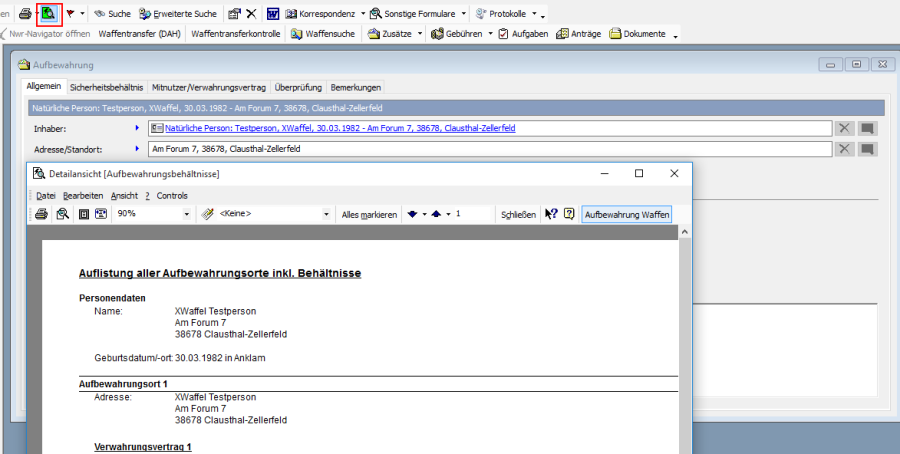Open the Gebühren dropdown menu
The image size is (900, 454).
490,34
